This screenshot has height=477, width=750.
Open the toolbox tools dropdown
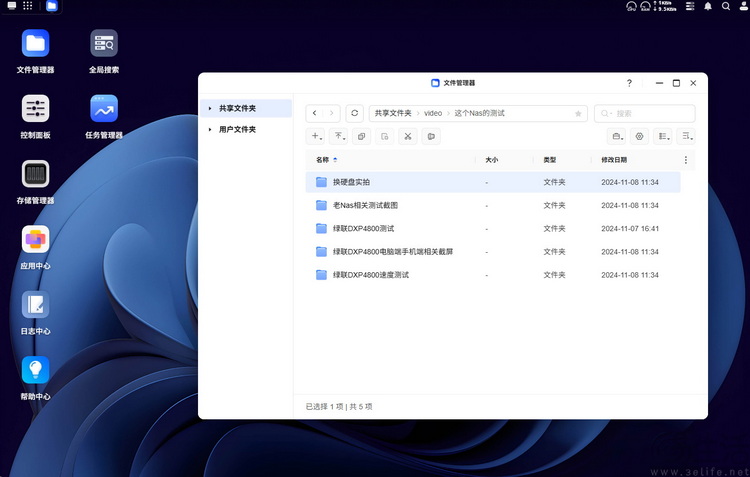(x=617, y=136)
